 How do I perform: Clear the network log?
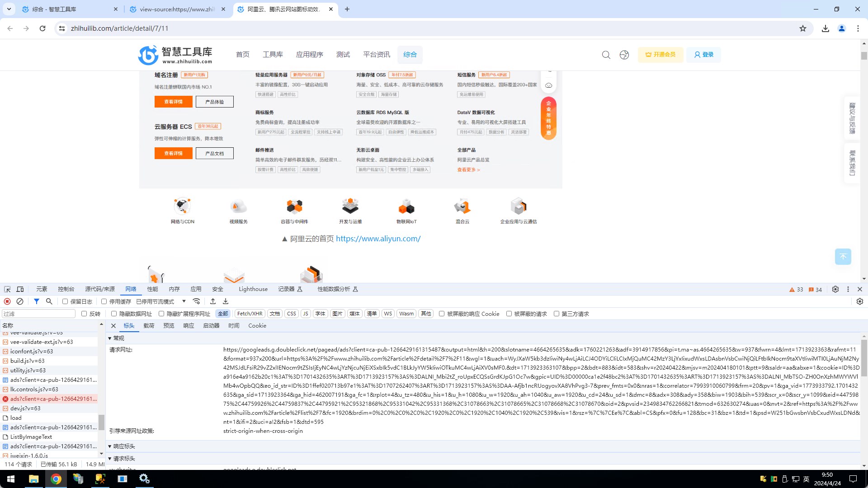(x=20, y=301)
